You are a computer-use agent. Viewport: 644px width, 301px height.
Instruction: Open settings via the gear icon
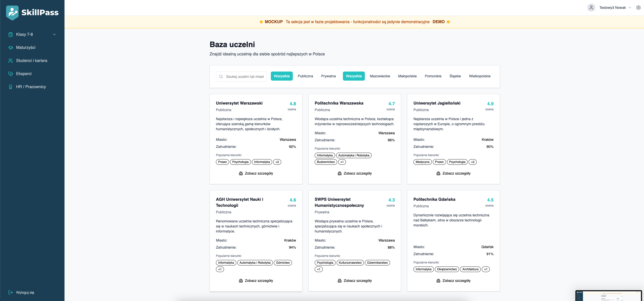638,8
